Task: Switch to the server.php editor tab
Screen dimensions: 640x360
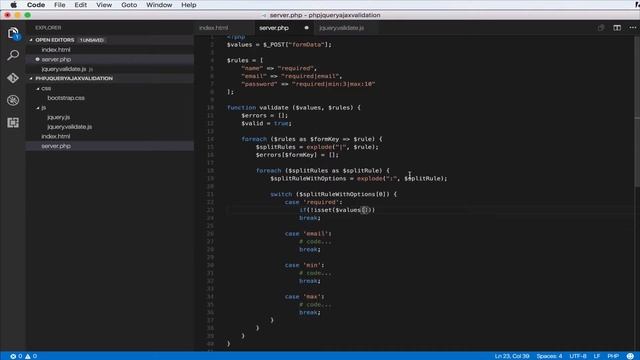Action: point(274,28)
